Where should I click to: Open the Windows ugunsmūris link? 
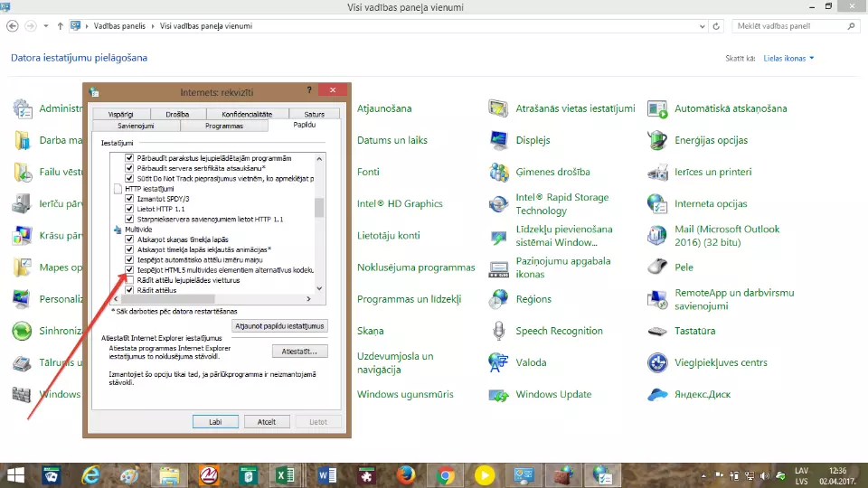click(x=405, y=395)
